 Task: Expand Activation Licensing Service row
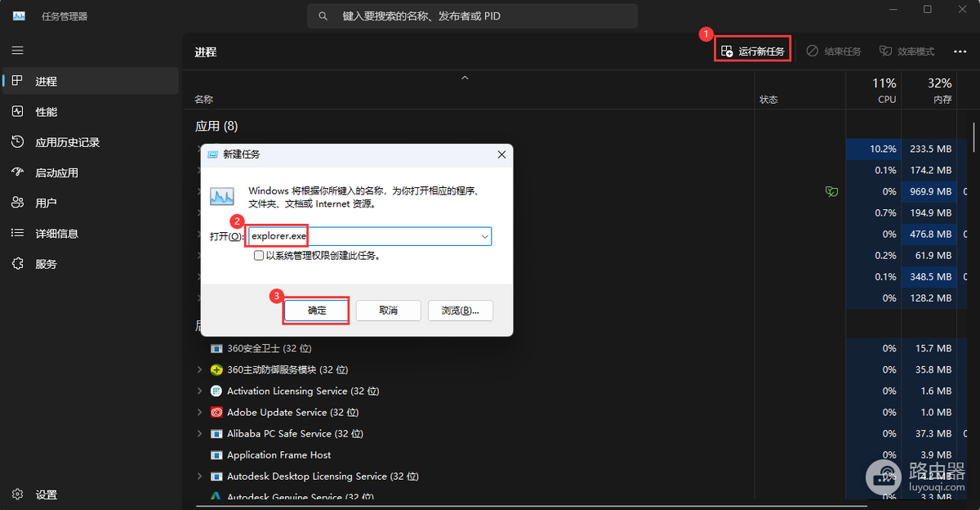pyautogui.click(x=200, y=391)
